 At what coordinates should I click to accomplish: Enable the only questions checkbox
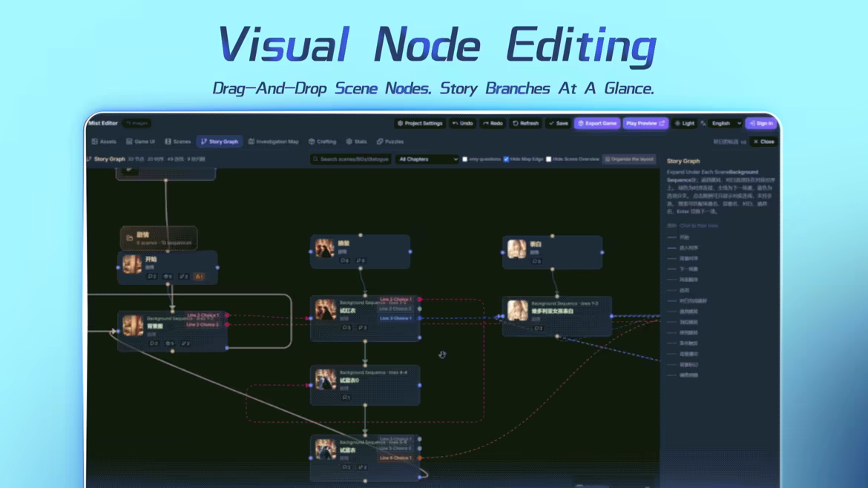[x=465, y=159]
